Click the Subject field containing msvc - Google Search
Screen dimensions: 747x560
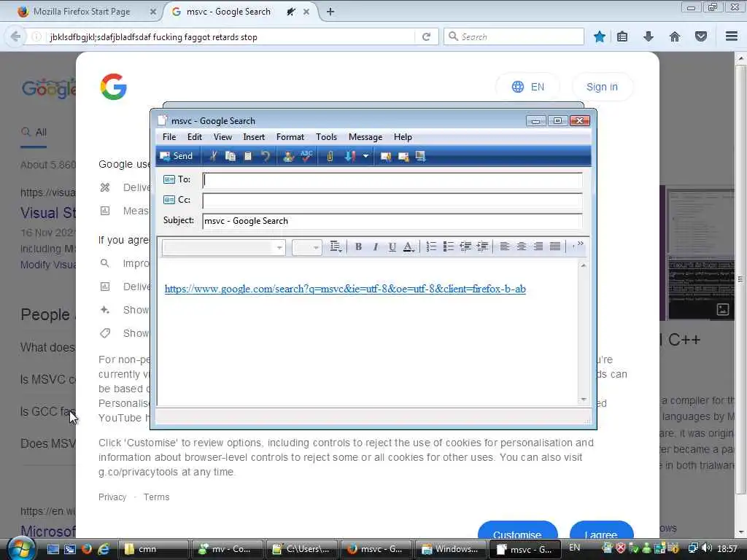pos(392,221)
